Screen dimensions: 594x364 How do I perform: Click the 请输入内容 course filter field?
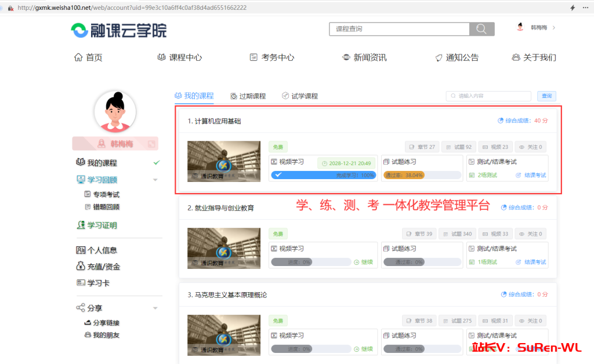click(x=488, y=96)
